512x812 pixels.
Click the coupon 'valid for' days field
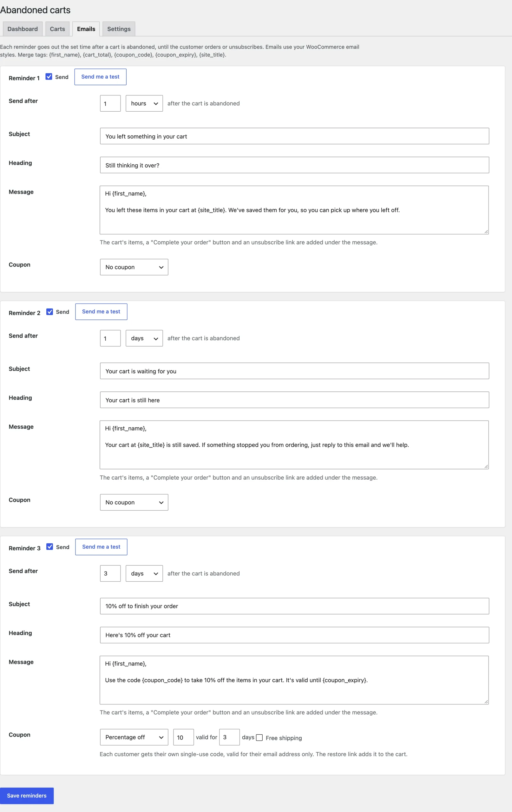pyautogui.click(x=229, y=737)
